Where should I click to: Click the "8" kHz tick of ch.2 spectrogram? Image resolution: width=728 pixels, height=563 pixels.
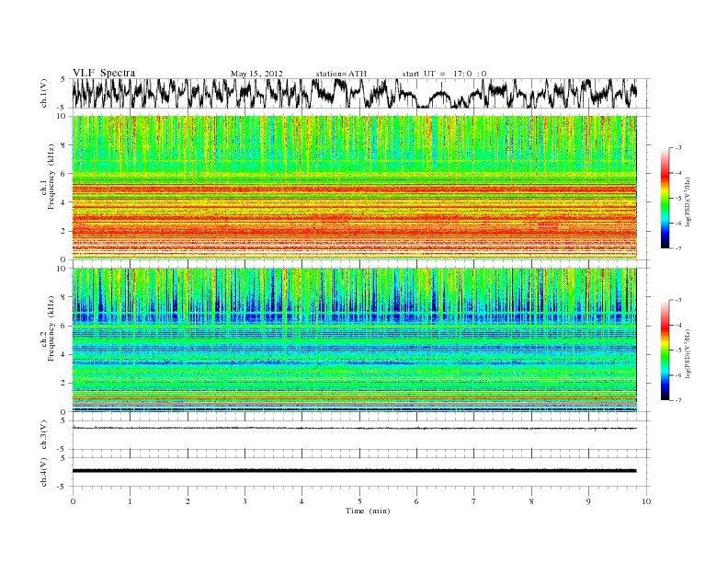coord(64,297)
